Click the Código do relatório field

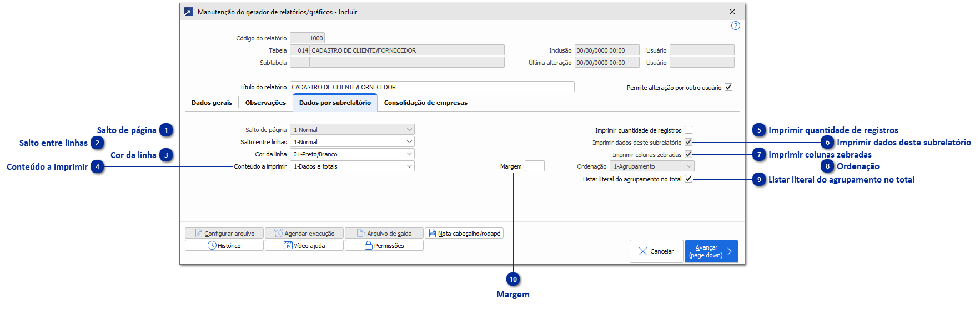307,38
